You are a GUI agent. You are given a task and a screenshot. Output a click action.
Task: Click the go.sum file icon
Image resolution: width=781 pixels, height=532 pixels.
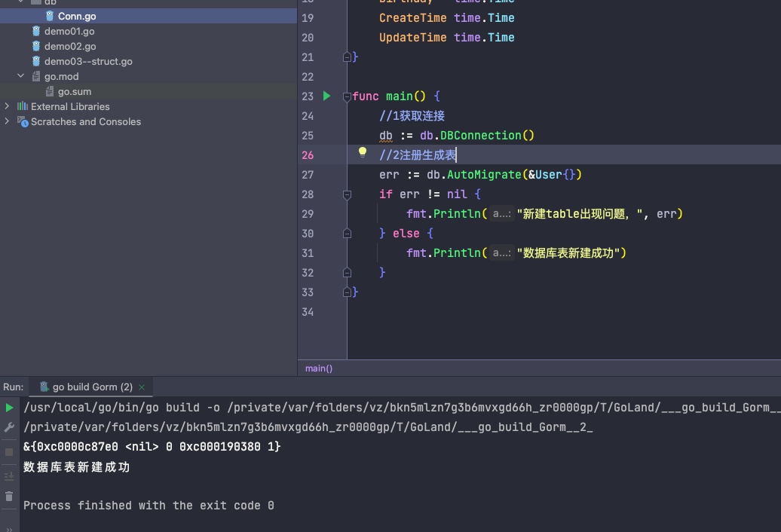[49, 92]
